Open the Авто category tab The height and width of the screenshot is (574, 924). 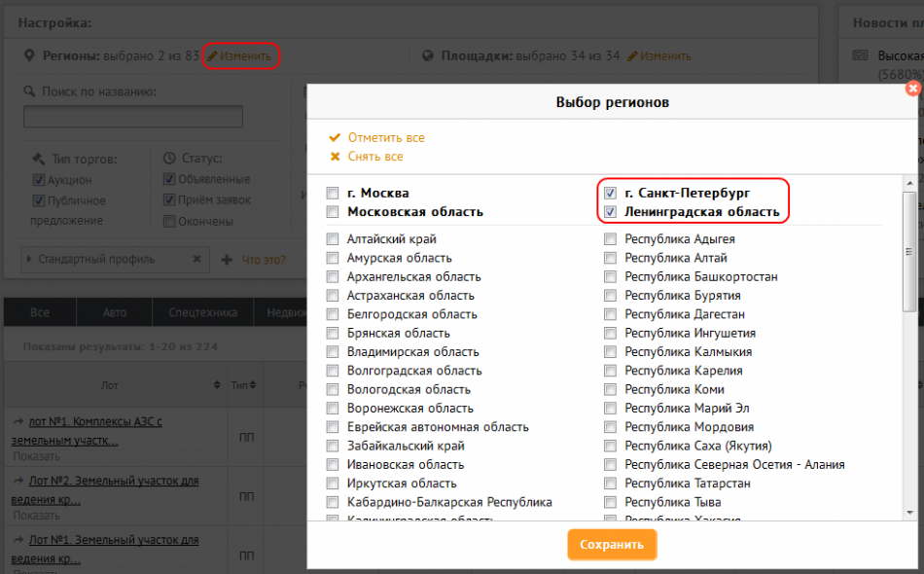click(115, 312)
